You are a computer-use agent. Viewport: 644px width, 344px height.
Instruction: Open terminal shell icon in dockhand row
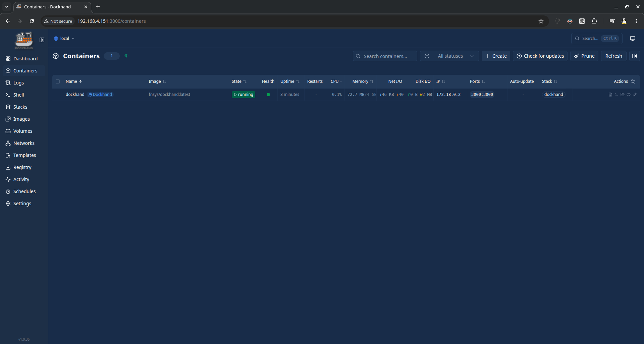click(x=616, y=95)
